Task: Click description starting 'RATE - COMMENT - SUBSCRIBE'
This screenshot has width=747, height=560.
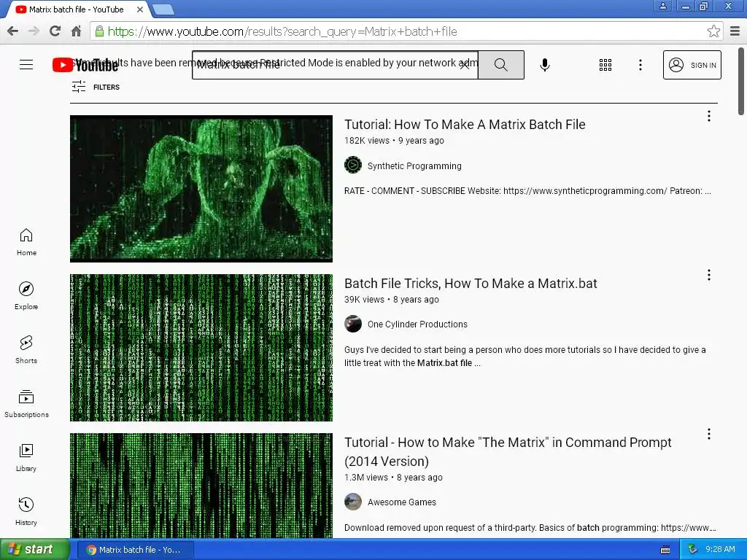Action: pos(527,191)
